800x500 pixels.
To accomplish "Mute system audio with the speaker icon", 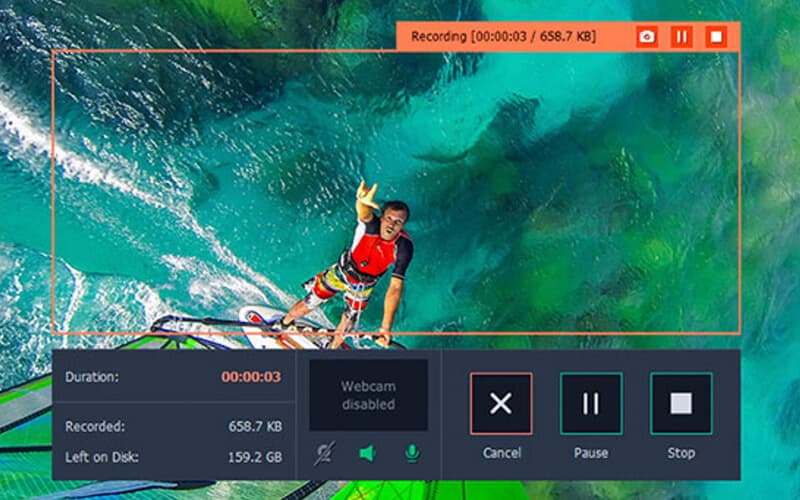I will click(367, 453).
